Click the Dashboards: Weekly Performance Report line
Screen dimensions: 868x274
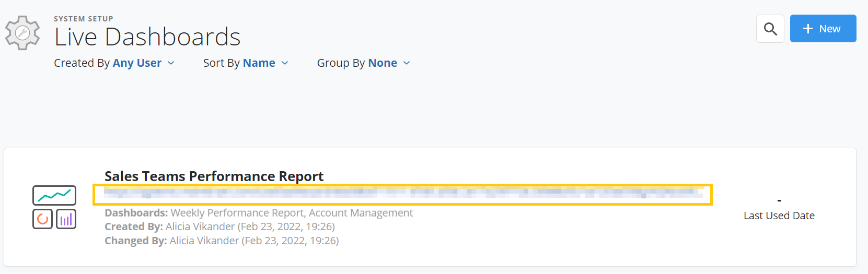pyautogui.click(x=259, y=213)
